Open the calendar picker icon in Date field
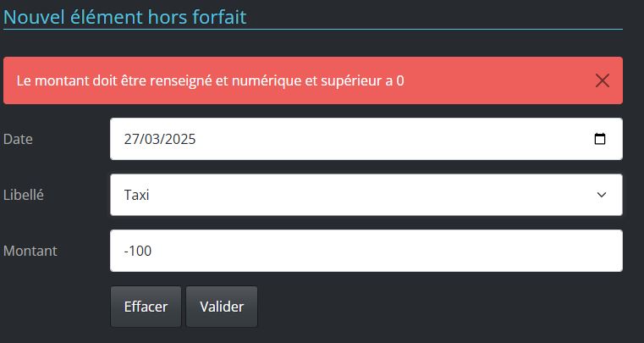 pos(600,139)
